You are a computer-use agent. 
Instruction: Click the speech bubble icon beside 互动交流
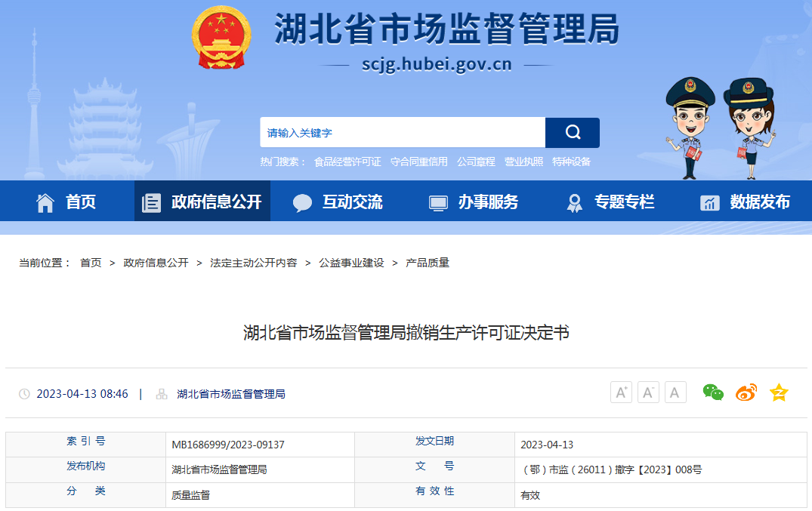[302, 203]
